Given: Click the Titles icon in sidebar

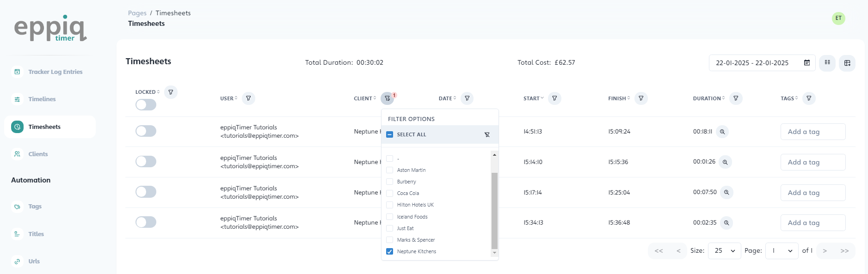Looking at the screenshot, I should tap(17, 234).
